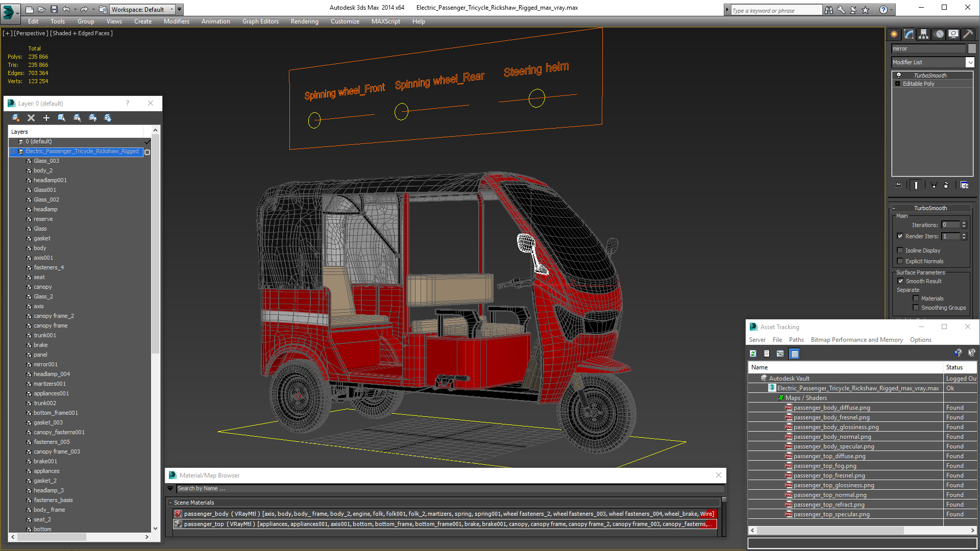Uncheck the Smooth Result checkbox
980x551 pixels.
[x=900, y=281]
